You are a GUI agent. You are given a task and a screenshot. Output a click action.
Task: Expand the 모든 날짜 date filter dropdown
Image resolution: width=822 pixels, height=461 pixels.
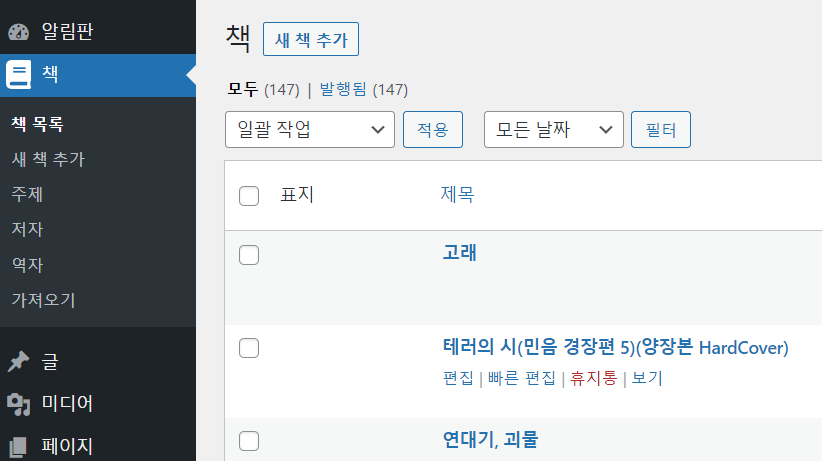coord(553,130)
